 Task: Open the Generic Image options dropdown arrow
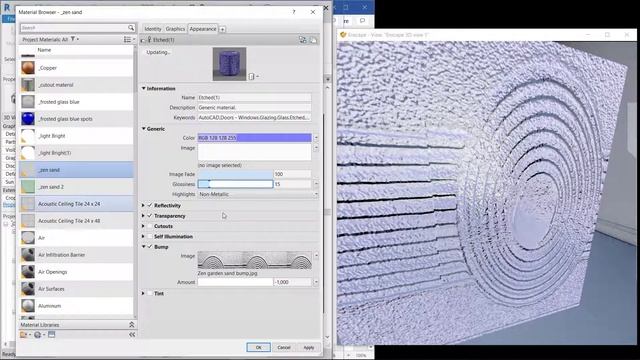pos(316,148)
